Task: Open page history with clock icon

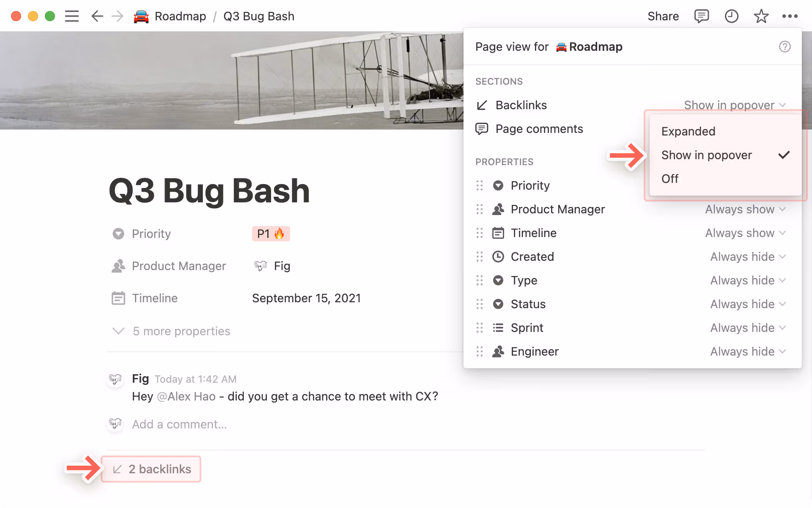Action: click(731, 16)
